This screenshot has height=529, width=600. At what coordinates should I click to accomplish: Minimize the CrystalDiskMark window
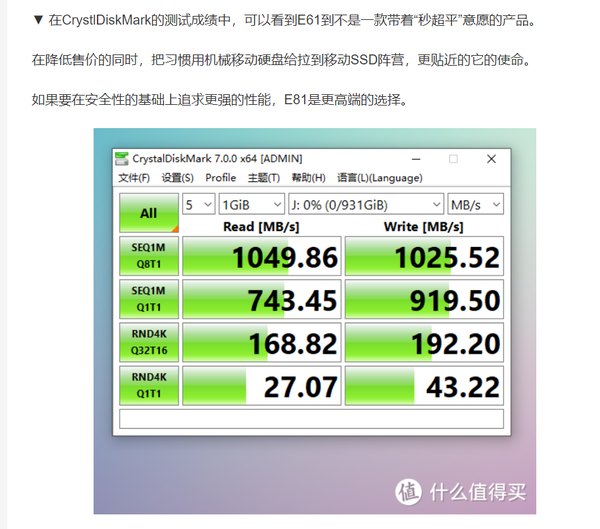416,159
